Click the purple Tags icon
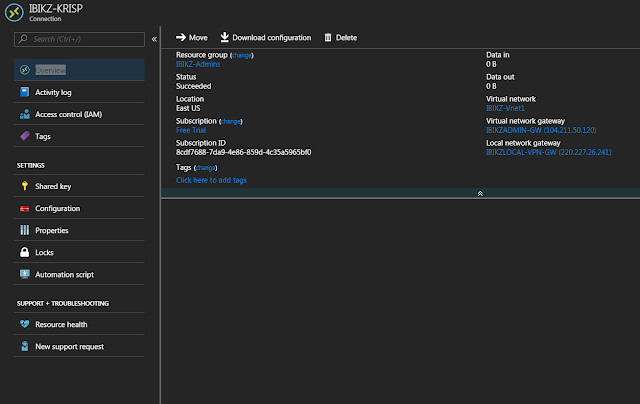Screen dimensions: 640x404 (24, 136)
